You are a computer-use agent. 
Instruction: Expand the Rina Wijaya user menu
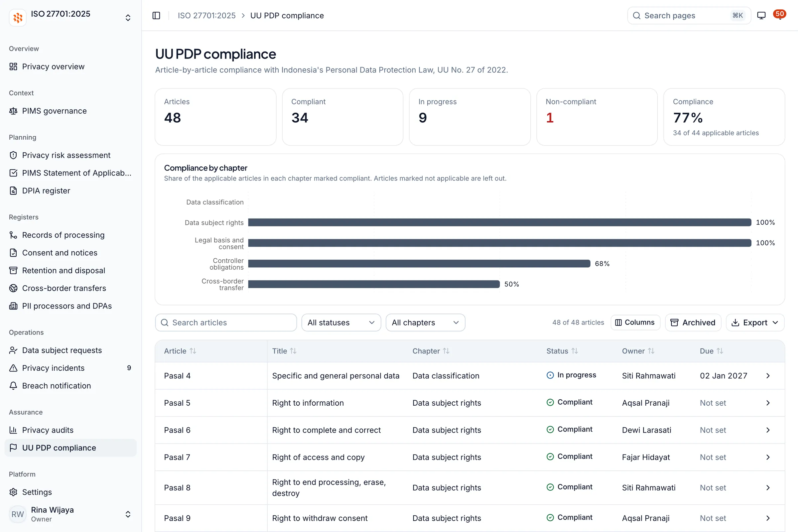tap(128, 514)
